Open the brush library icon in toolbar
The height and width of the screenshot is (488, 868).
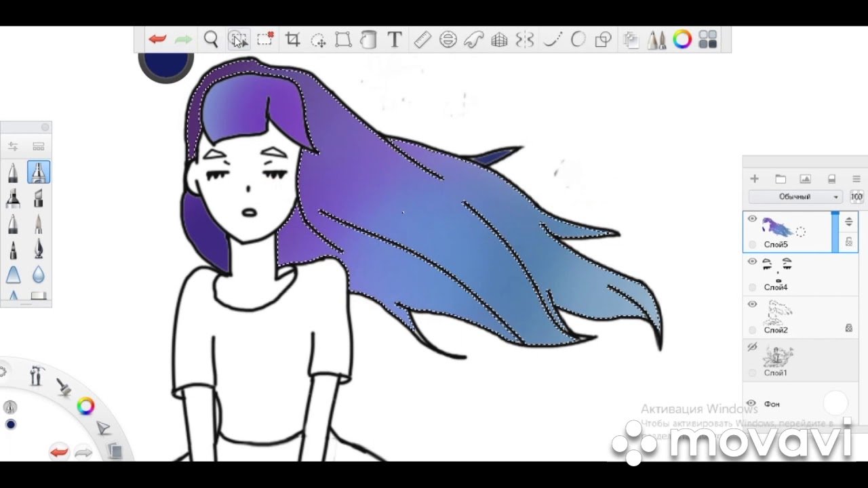click(656, 39)
